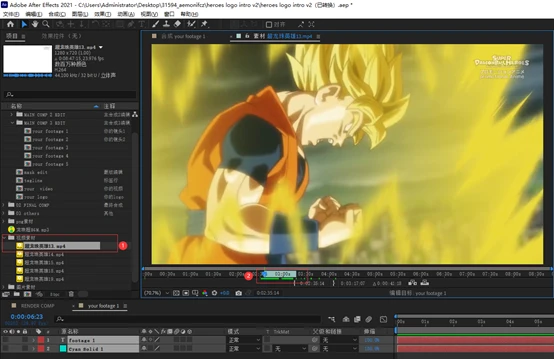Expand the 03 others folder
The image size is (555, 360).
click(x=4, y=213)
